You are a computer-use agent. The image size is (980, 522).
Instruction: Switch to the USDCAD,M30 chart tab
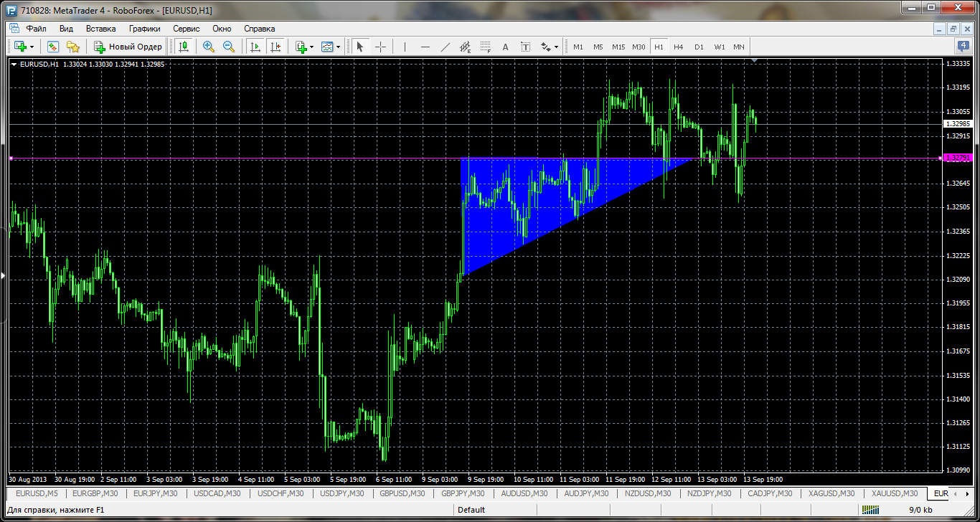pyautogui.click(x=217, y=493)
